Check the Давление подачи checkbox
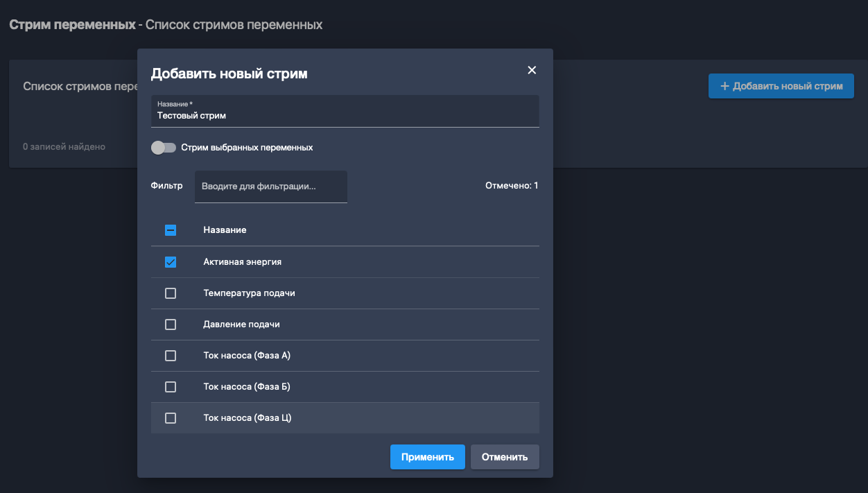 [x=171, y=325]
